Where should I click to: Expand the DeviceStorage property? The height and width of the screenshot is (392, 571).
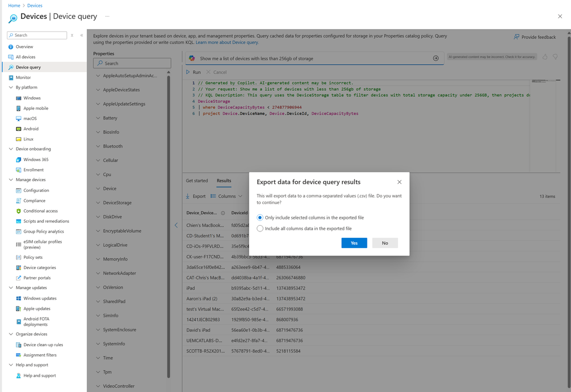[x=98, y=203]
